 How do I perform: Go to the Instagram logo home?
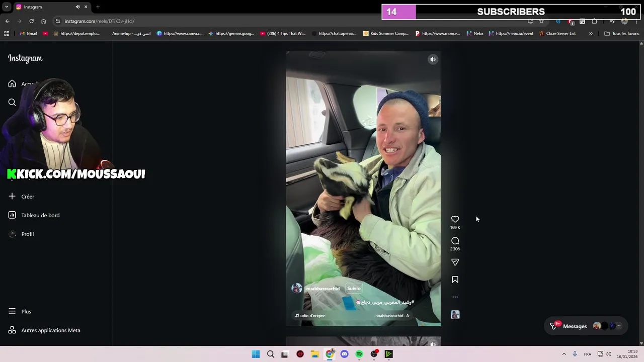pyautogui.click(x=25, y=58)
